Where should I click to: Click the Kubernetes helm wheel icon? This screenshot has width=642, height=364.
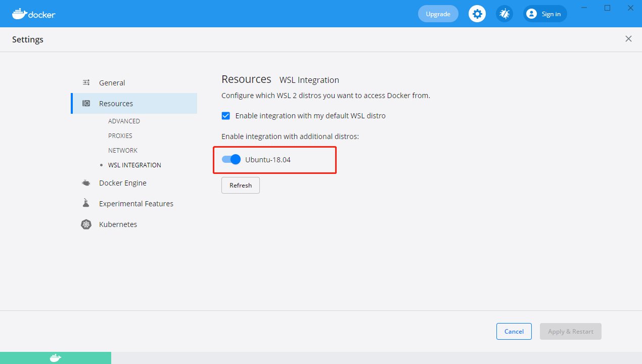click(86, 224)
